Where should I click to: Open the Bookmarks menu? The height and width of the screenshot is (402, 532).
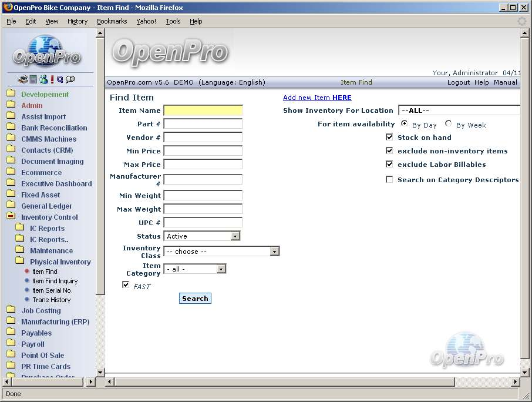[x=112, y=21]
